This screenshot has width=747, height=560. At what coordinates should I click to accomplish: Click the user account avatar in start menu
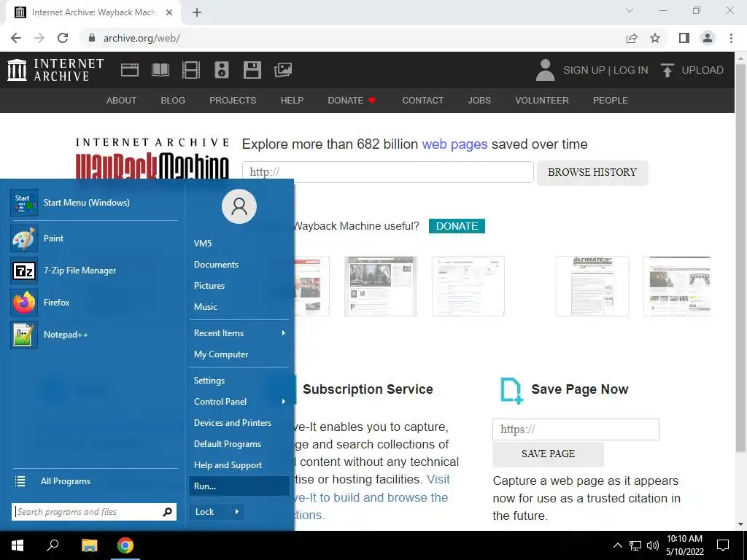point(239,206)
